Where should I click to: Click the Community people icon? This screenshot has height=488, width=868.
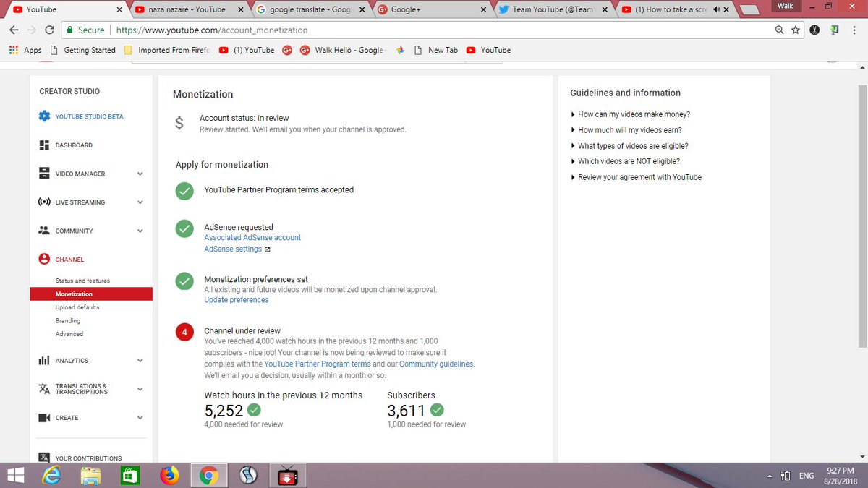pos(44,231)
